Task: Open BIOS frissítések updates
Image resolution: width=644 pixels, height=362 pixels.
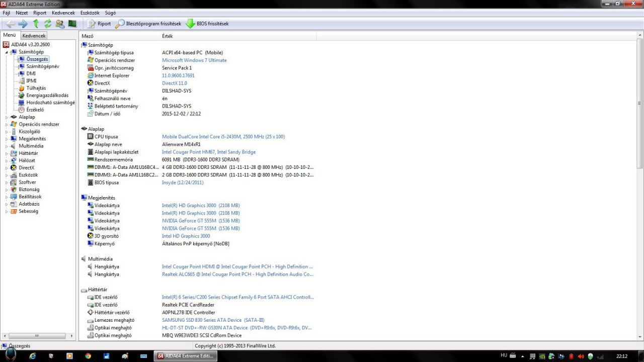Action: click(x=207, y=24)
